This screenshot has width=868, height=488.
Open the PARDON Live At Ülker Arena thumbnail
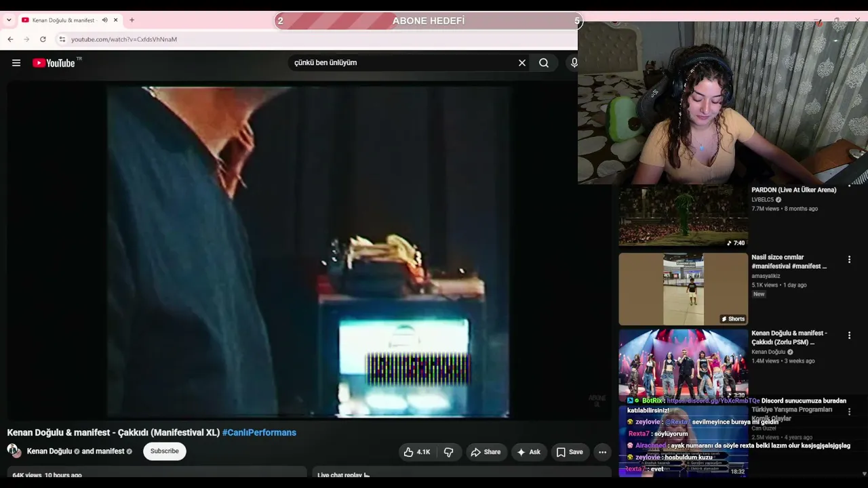coord(683,216)
